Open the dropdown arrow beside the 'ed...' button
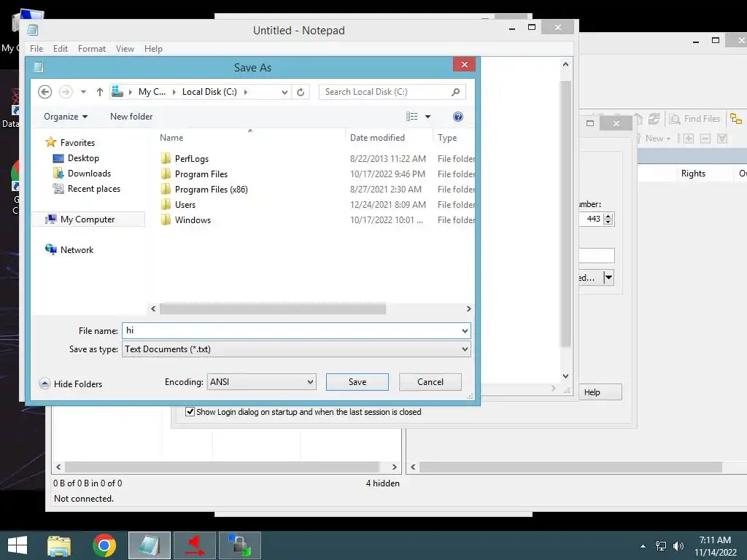Image resolution: width=747 pixels, height=560 pixels. click(x=608, y=277)
